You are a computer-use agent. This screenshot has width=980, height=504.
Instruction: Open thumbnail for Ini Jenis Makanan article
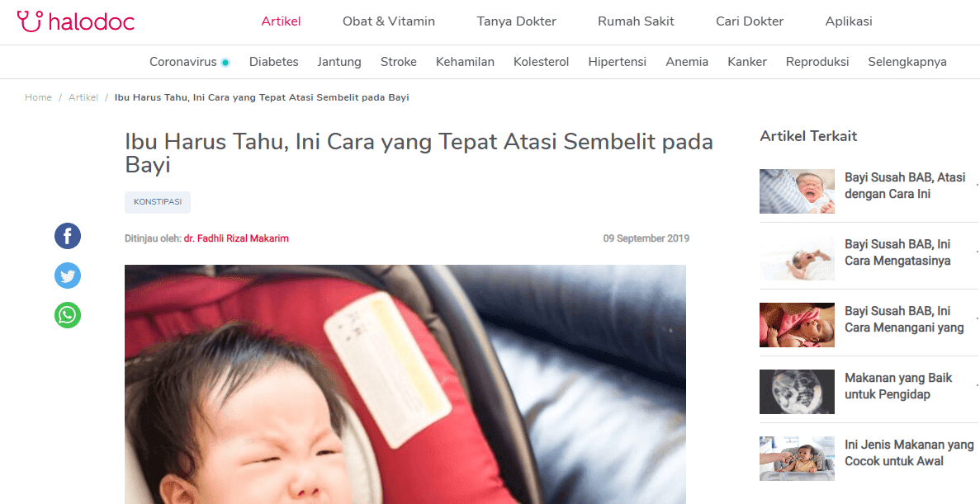pos(797,459)
